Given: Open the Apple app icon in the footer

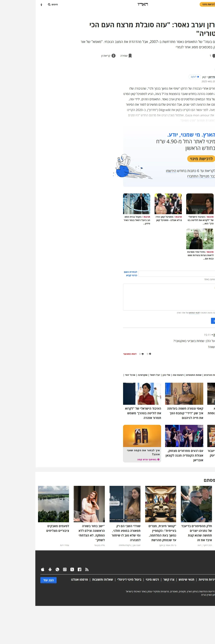Looking at the screenshot, I should 43,569.
